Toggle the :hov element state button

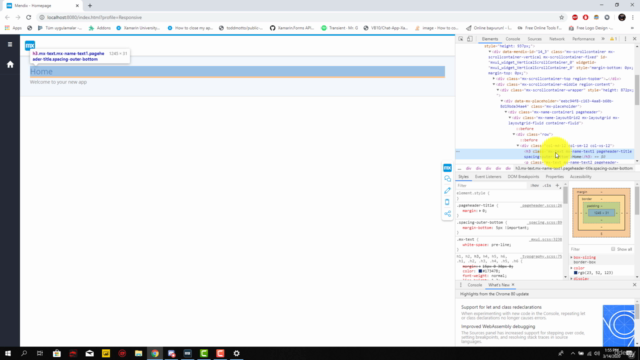click(534, 185)
